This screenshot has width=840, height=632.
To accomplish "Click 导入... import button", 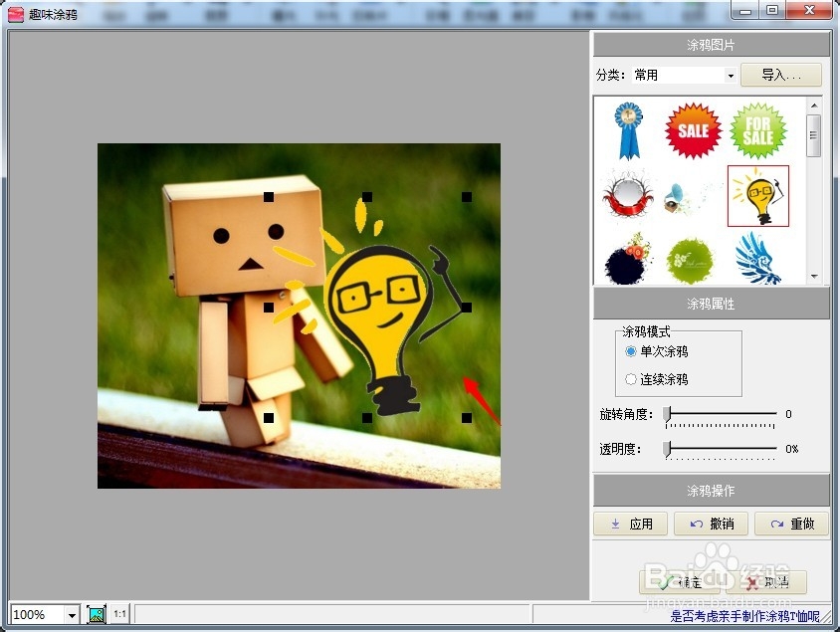I will [x=780, y=75].
